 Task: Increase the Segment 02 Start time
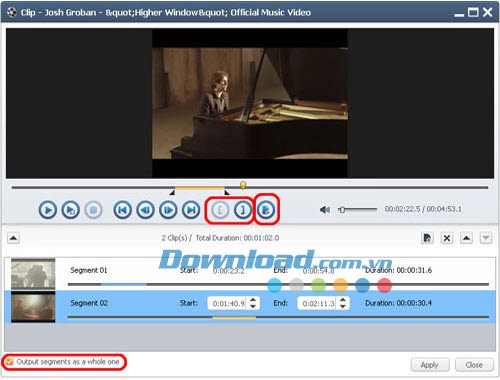point(253,300)
